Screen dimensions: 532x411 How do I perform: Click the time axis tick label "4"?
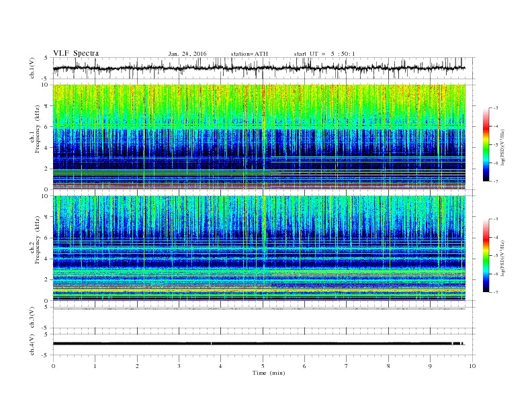pos(220,366)
